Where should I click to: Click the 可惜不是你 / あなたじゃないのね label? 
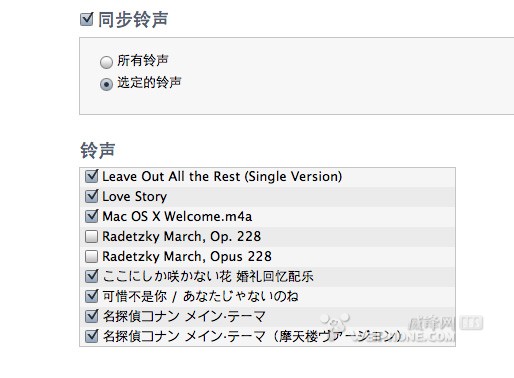click(x=200, y=296)
